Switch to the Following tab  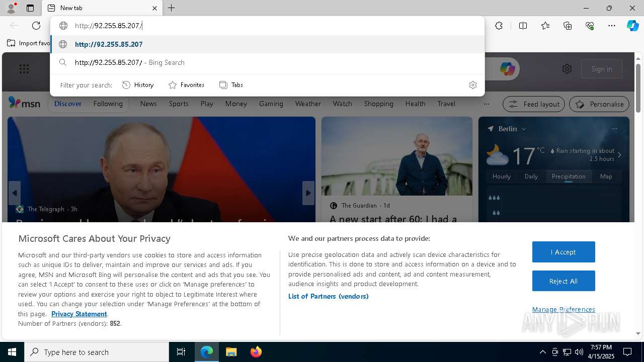pyautogui.click(x=108, y=104)
